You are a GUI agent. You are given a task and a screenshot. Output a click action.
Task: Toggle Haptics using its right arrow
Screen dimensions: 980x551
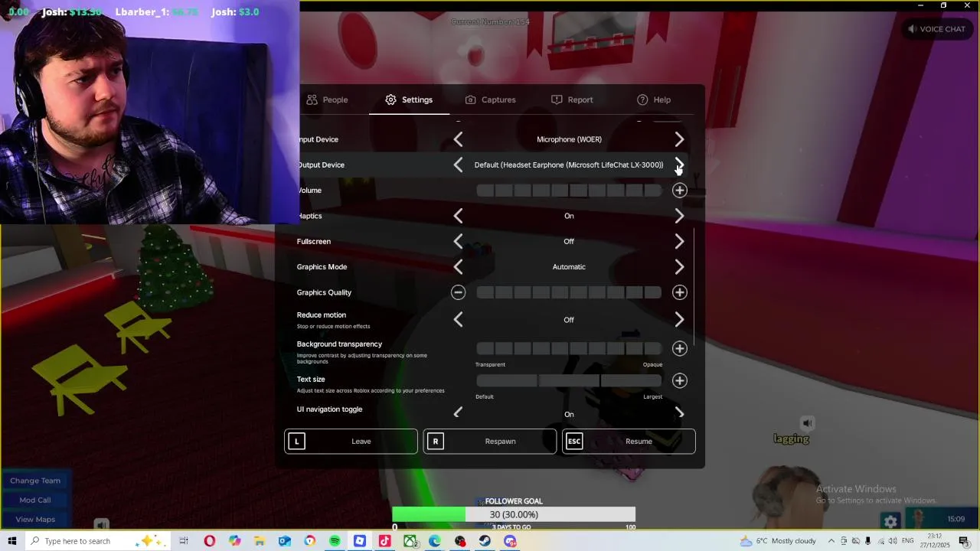click(x=679, y=216)
